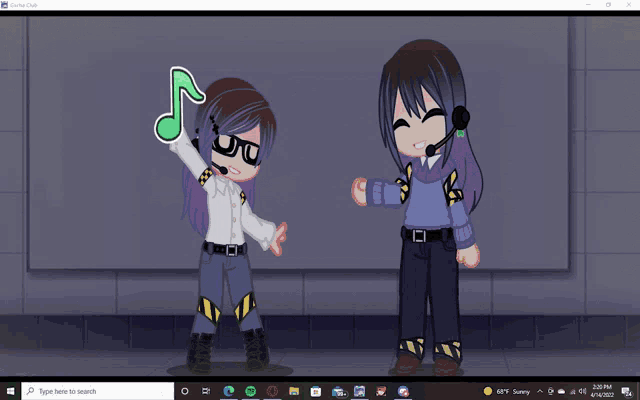This screenshot has height=400, width=640.
Task: Open Cortana circle icon on taskbar
Action: 184,391
